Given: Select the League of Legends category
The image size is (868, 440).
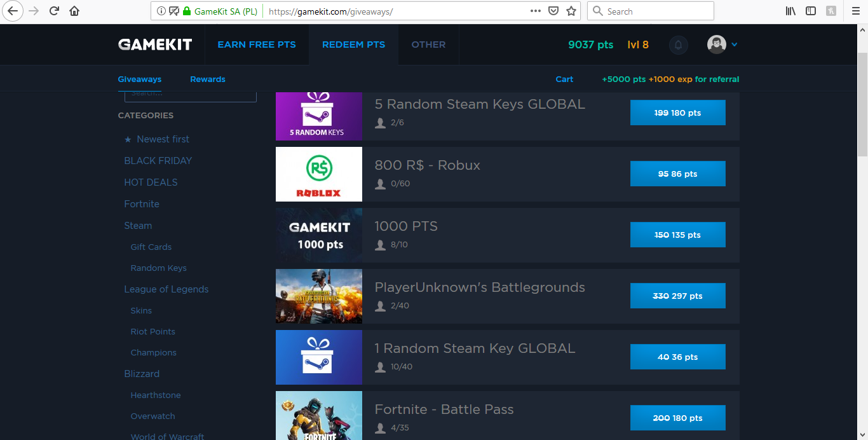Looking at the screenshot, I should tap(166, 289).
